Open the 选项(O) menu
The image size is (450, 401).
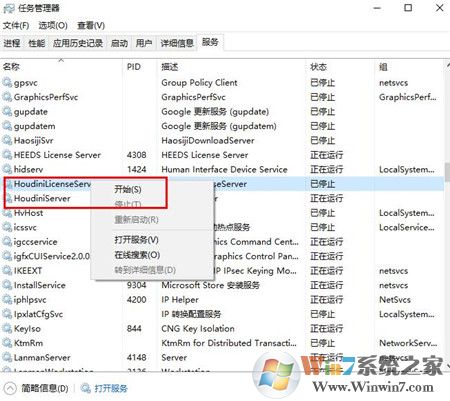pyautogui.click(x=53, y=25)
